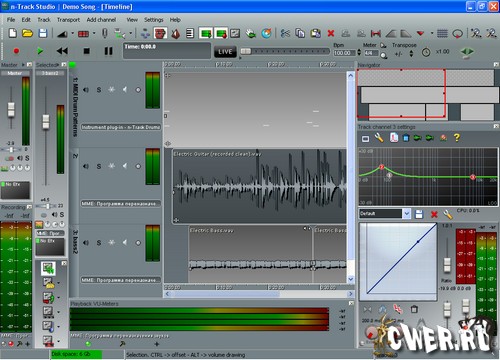
Task: Click the scissors Cut icon
Action: (x=285, y=33)
